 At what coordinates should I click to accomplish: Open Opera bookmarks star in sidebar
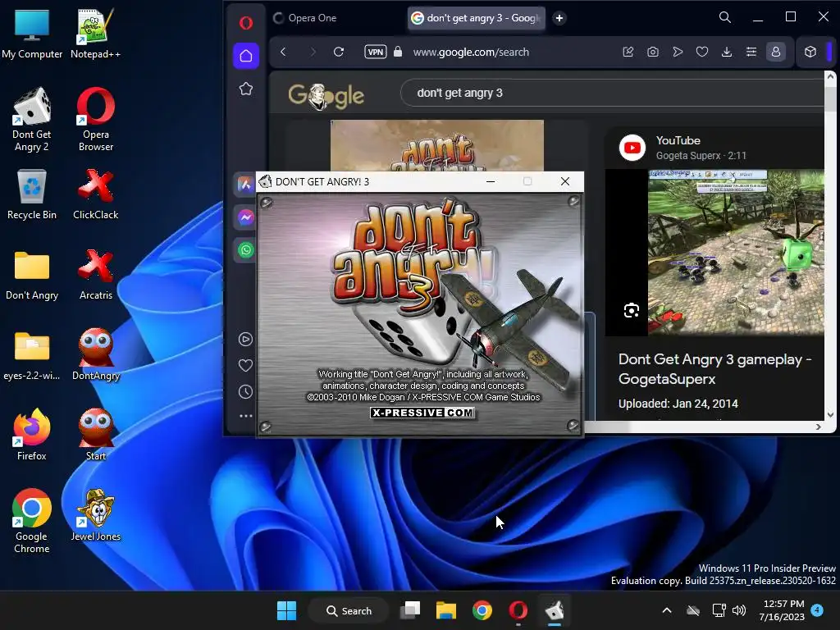click(x=246, y=89)
